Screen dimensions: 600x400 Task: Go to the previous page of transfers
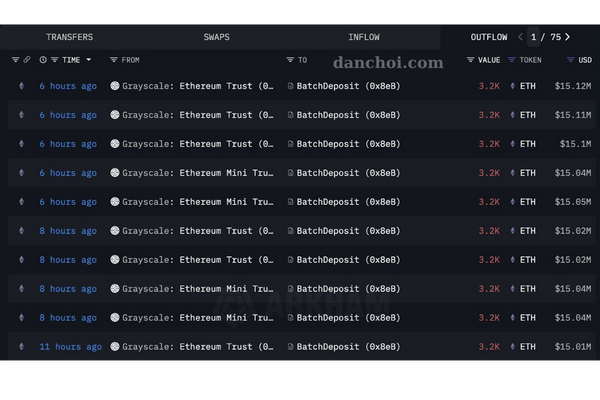[x=520, y=37]
